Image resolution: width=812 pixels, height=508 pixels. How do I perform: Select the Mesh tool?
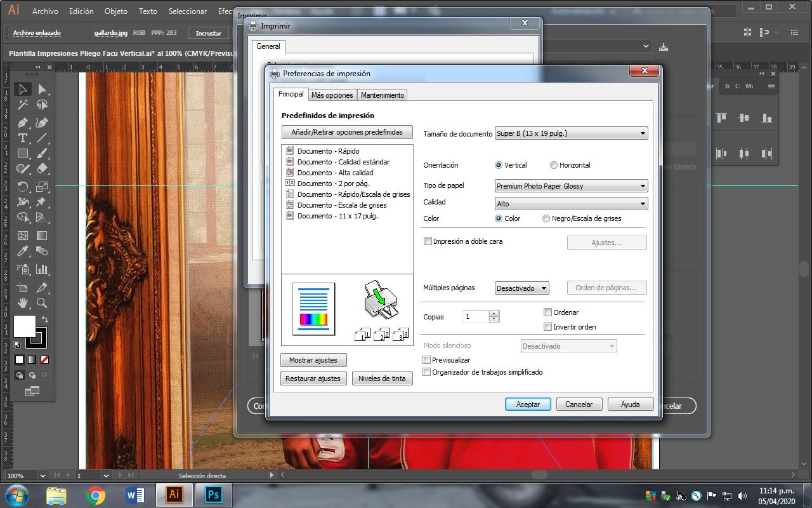click(23, 236)
